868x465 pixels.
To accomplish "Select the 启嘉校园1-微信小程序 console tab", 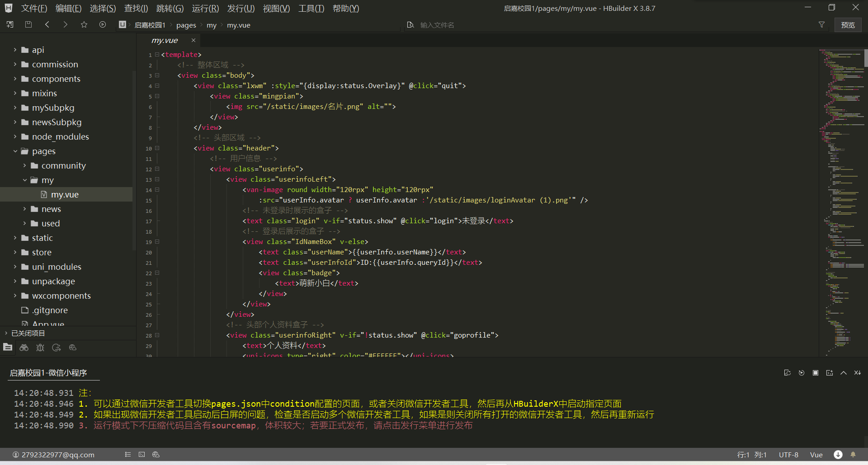I will point(48,373).
